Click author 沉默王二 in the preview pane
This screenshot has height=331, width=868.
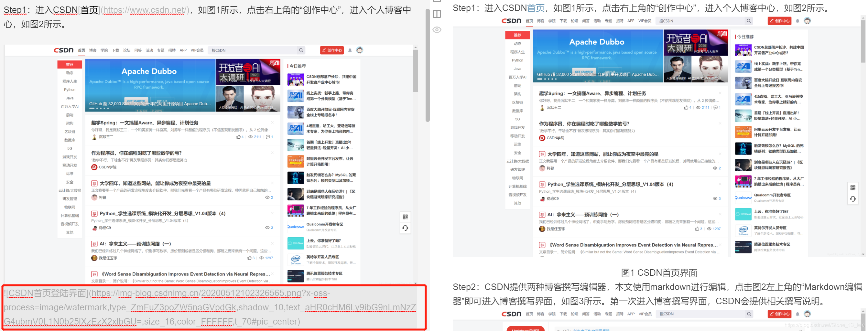point(554,107)
